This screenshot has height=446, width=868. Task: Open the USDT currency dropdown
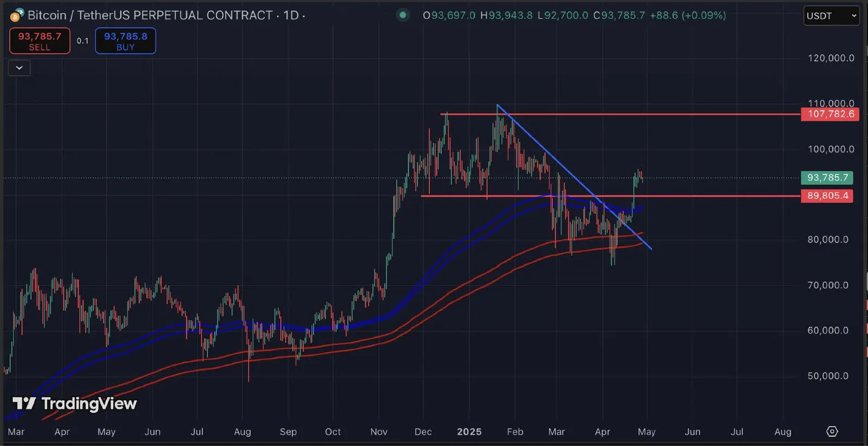tap(831, 16)
